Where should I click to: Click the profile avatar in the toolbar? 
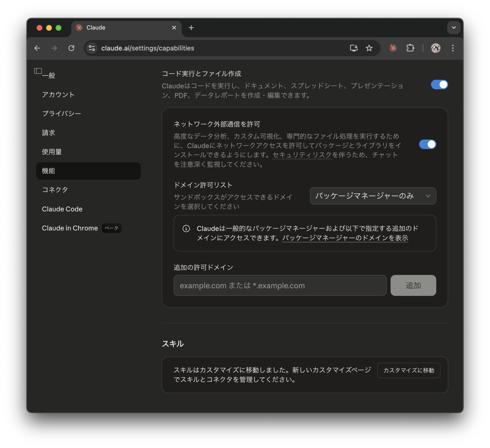pyautogui.click(x=435, y=48)
